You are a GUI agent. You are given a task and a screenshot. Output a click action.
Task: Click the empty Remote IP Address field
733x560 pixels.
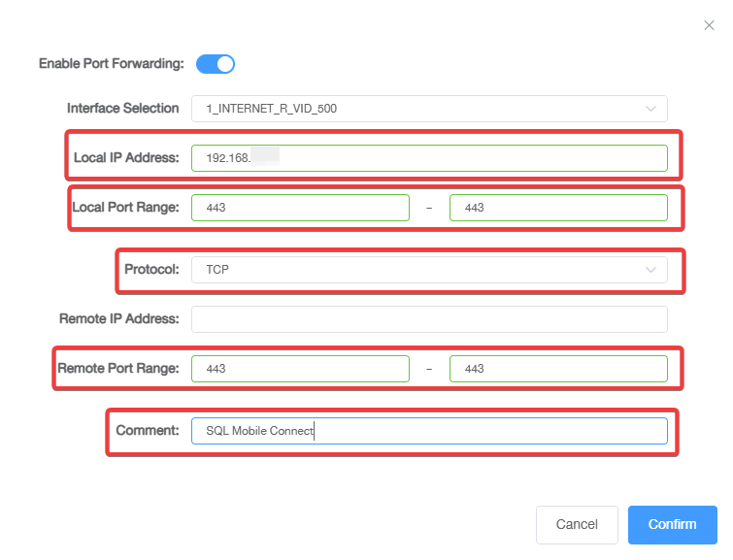[429, 319]
